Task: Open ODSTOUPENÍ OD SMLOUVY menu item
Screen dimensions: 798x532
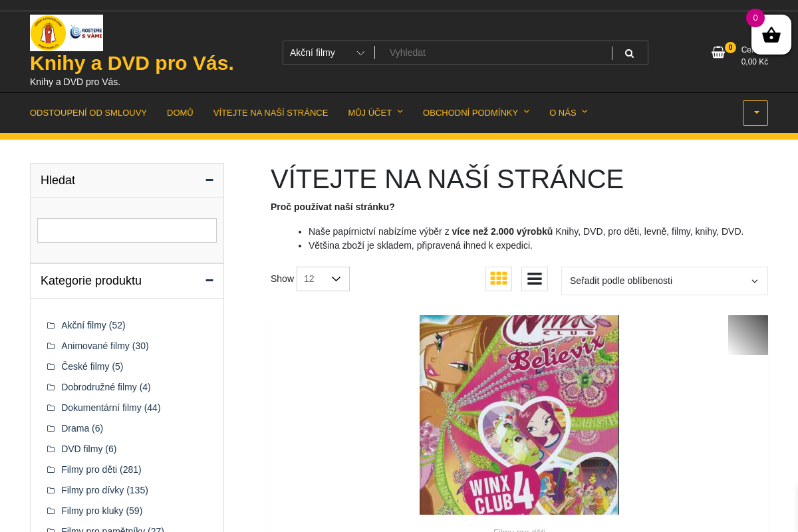Action: pos(88,113)
